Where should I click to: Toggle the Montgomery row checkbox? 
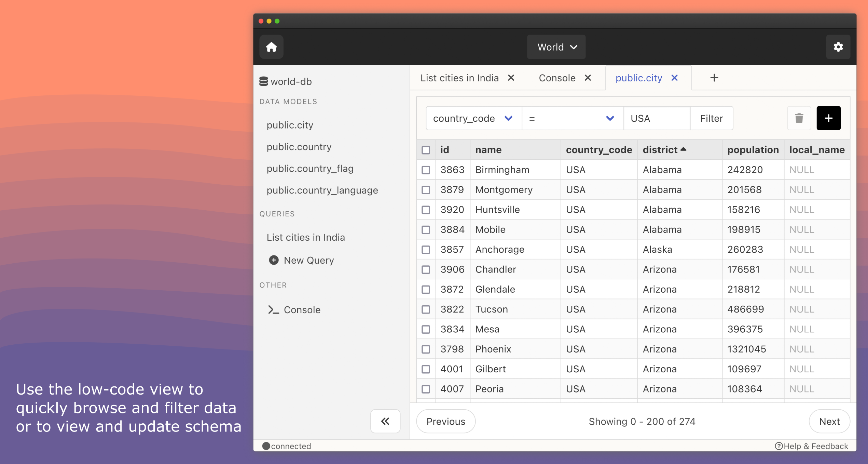pyautogui.click(x=426, y=189)
